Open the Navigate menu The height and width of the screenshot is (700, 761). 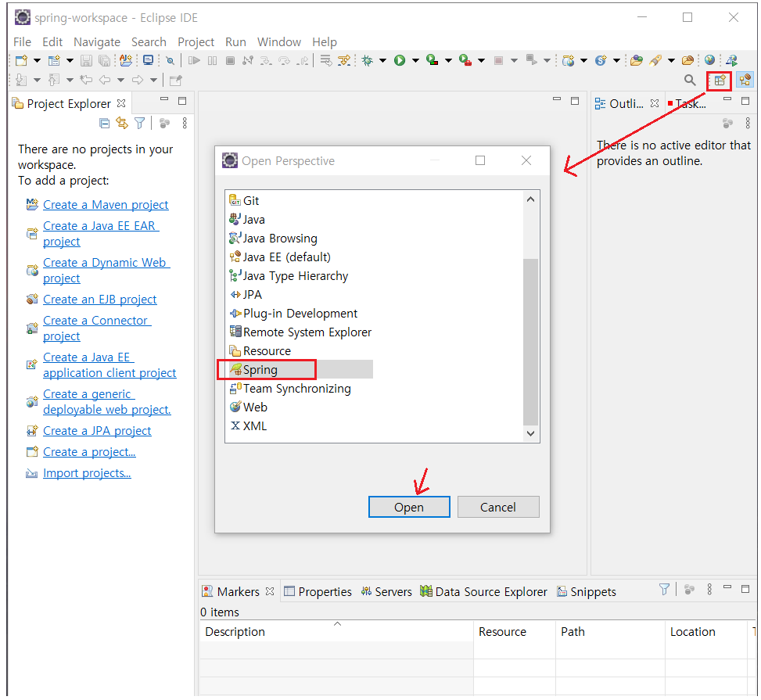click(x=97, y=42)
